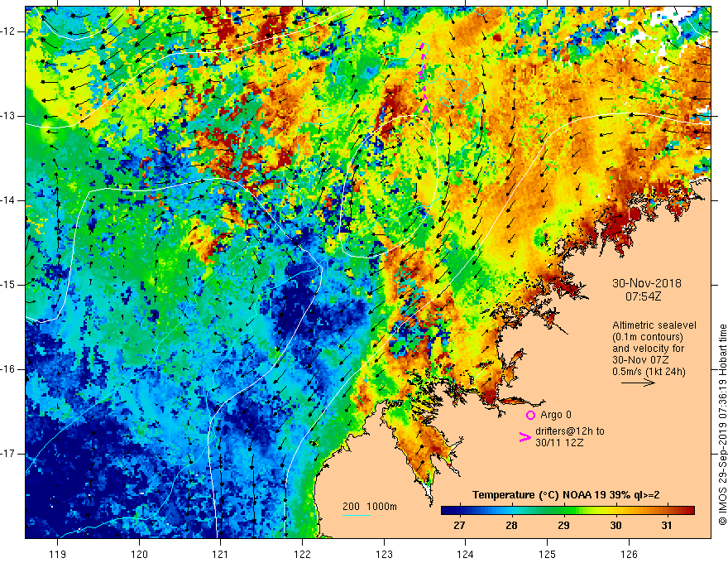
Task: Click the 30 value on the color bar
Action: pyautogui.click(x=615, y=526)
